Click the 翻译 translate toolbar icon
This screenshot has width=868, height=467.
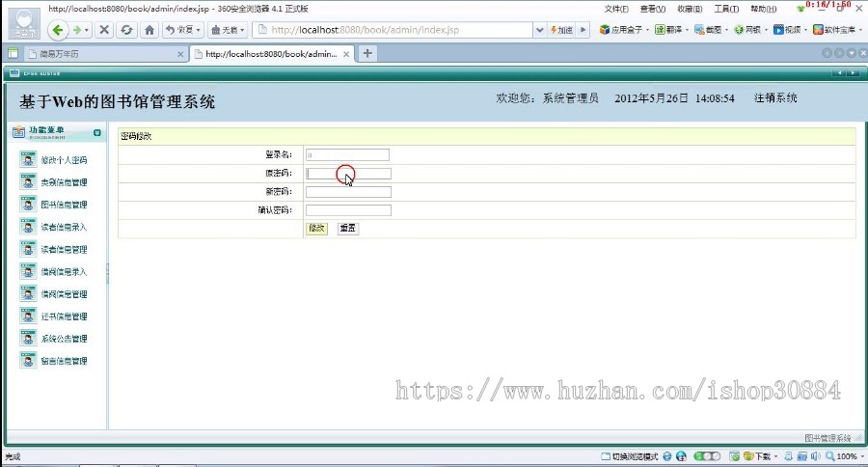tap(668, 30)
